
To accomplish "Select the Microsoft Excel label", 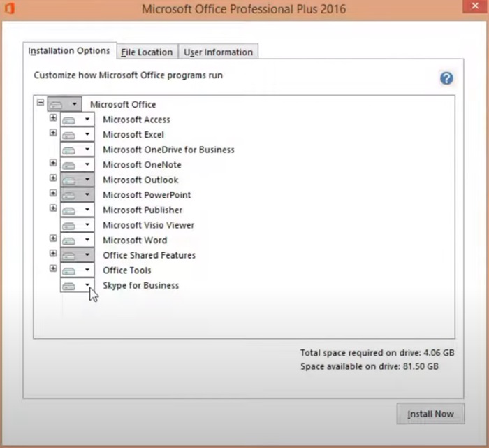I will coord(133,135).
